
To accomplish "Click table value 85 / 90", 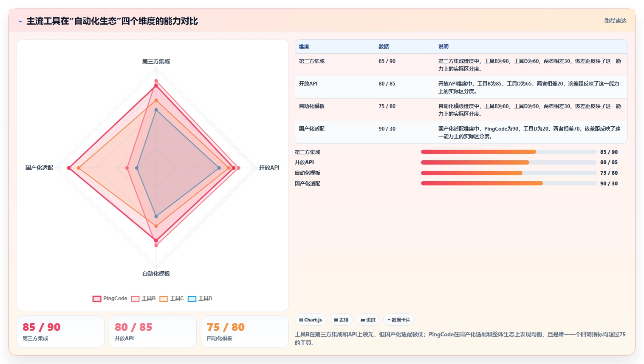I will click(x=387, y=61).
